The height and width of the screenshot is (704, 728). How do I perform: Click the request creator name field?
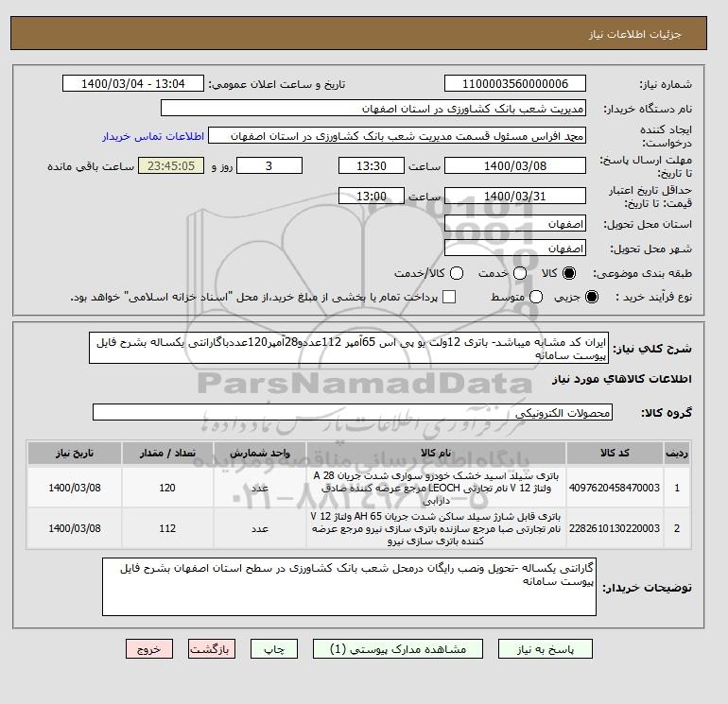tap(397, 136)
